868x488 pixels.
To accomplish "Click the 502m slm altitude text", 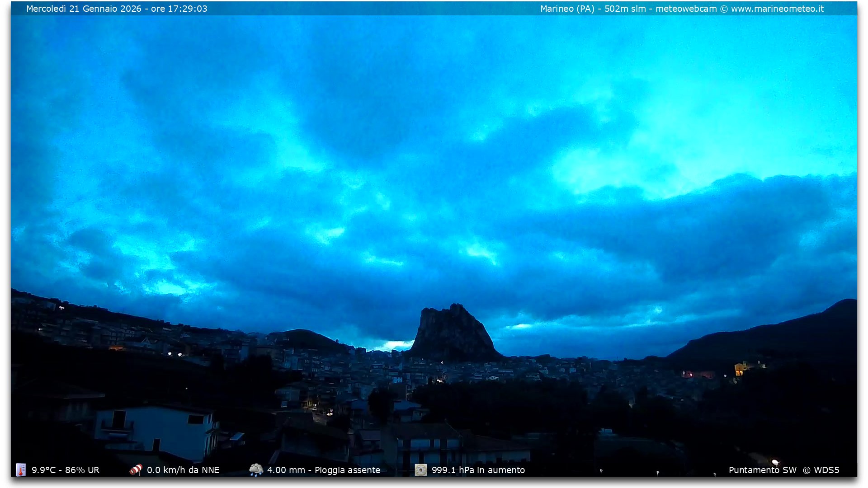I will point(625,9).
